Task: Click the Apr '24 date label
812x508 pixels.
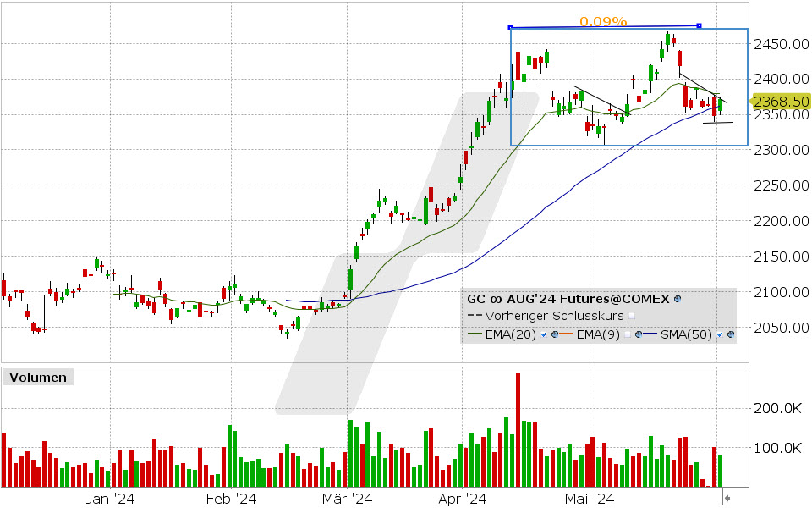Action: (463, 500)
